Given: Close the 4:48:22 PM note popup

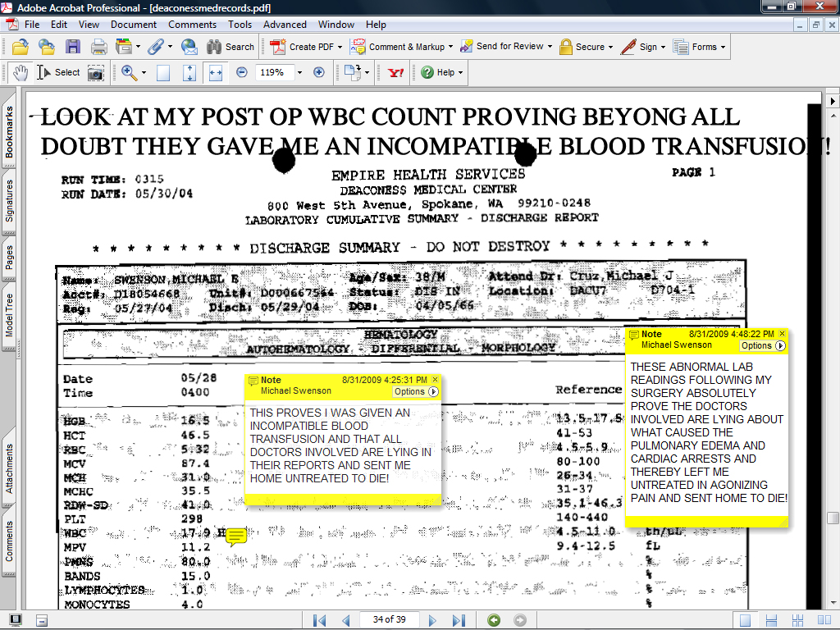Looking at the screenshot, I should tap(782, 333).
